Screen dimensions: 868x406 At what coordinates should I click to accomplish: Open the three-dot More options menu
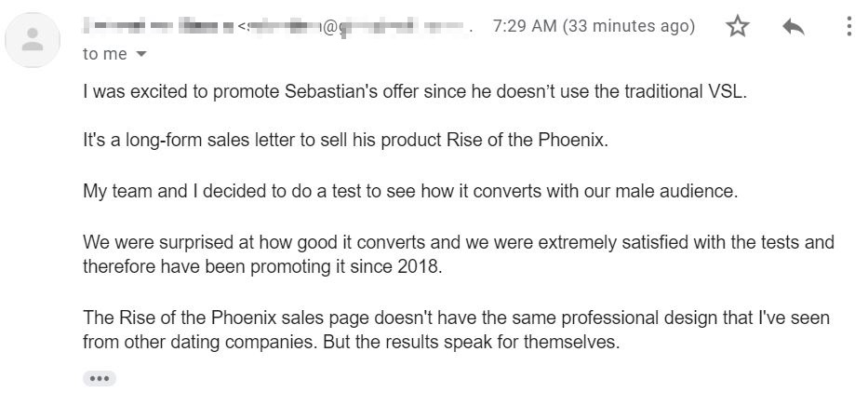tap(848, 27)
